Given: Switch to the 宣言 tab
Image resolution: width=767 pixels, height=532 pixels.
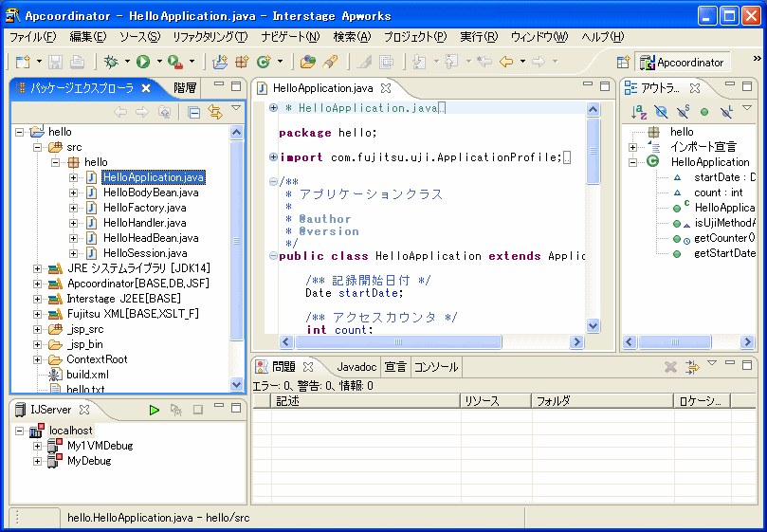Looking at the screenshot, I should [x=395, y=367].
